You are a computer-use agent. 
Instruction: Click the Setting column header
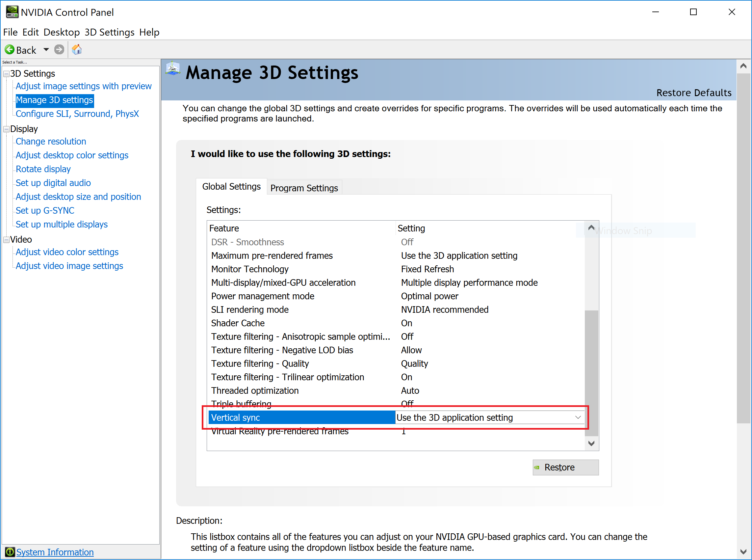[x=490, y=228]
